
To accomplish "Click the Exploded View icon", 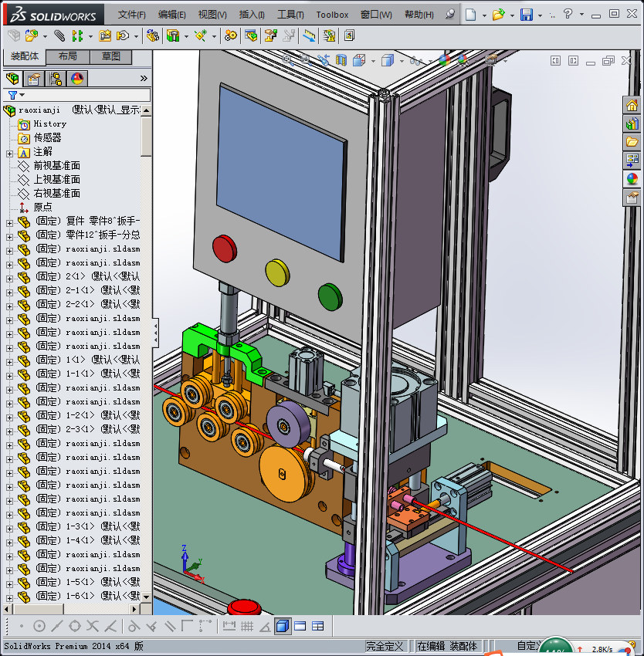I will (x=270, y=36).
